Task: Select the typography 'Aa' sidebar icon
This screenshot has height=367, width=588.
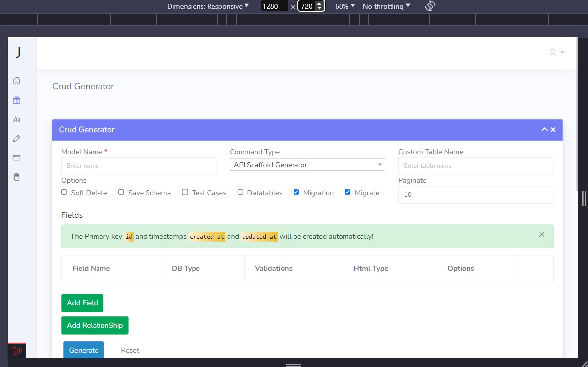Action: tap(16, 119)
